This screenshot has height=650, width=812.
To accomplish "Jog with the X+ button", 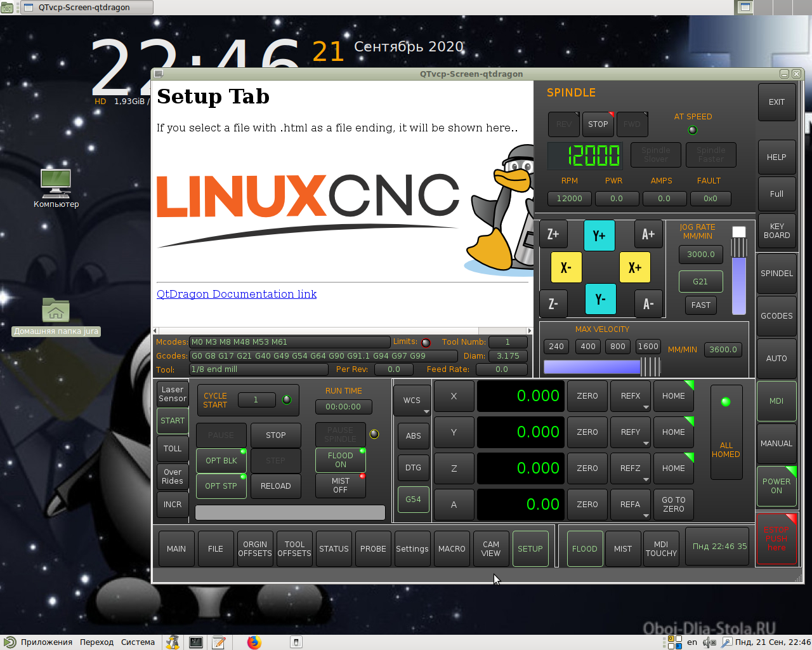I will [635, 267].
